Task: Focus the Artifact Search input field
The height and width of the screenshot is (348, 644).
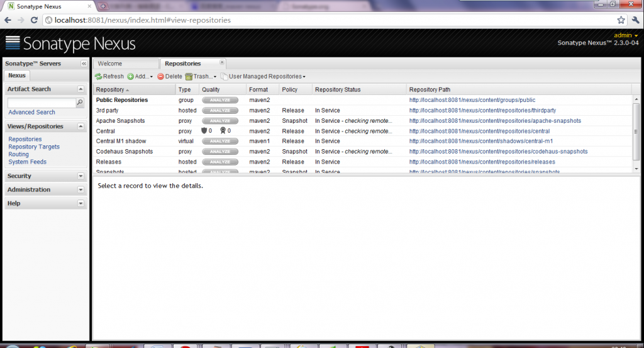Action: pos(42,103)
